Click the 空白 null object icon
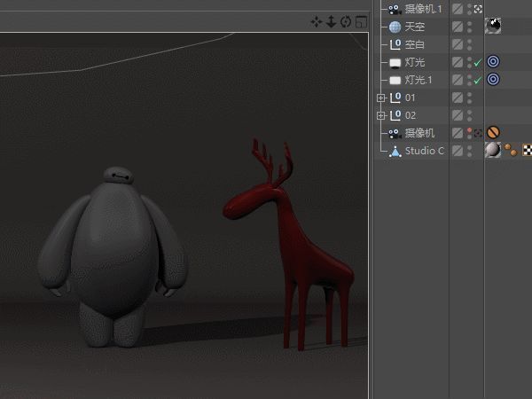 coord(395,44)
